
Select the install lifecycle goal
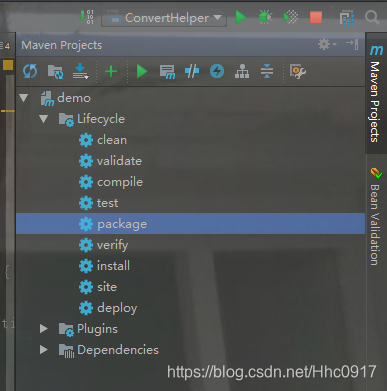(113, 266)
